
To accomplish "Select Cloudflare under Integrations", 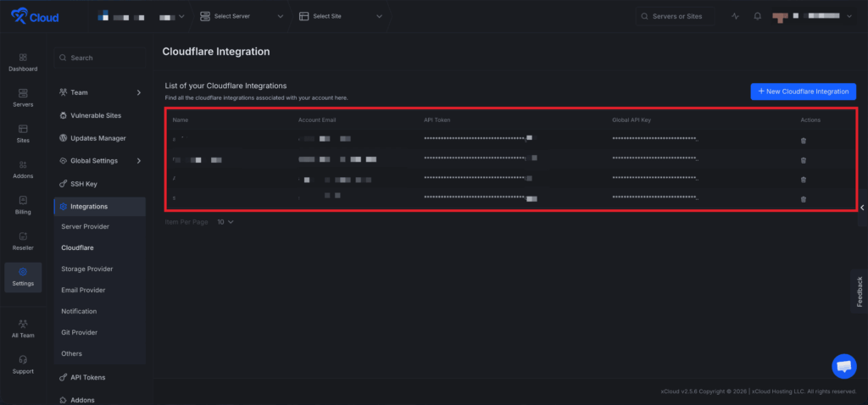I will click(x=77, y=248).
